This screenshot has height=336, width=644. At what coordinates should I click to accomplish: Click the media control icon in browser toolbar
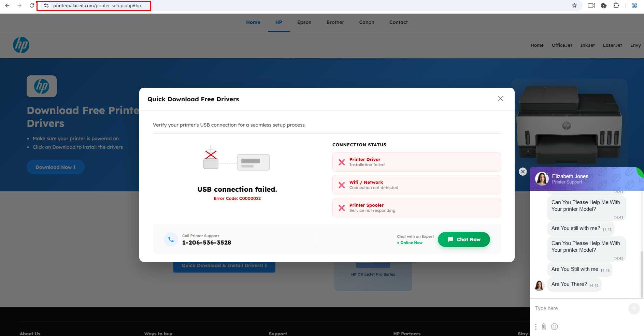click(x=591, y=5)
